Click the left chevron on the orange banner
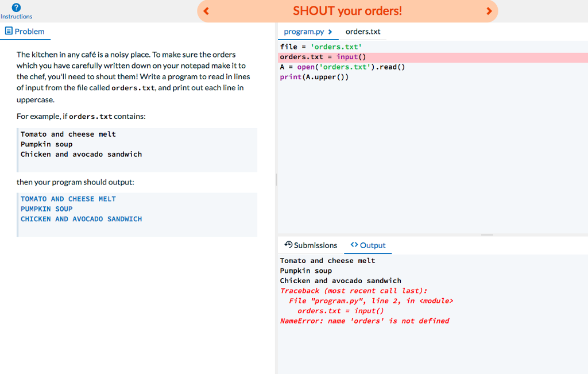 [206, 11]
